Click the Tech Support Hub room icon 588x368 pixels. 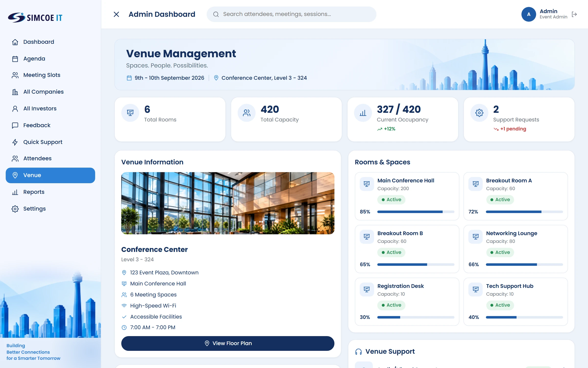pyautogui.click(x=476, y=289)
